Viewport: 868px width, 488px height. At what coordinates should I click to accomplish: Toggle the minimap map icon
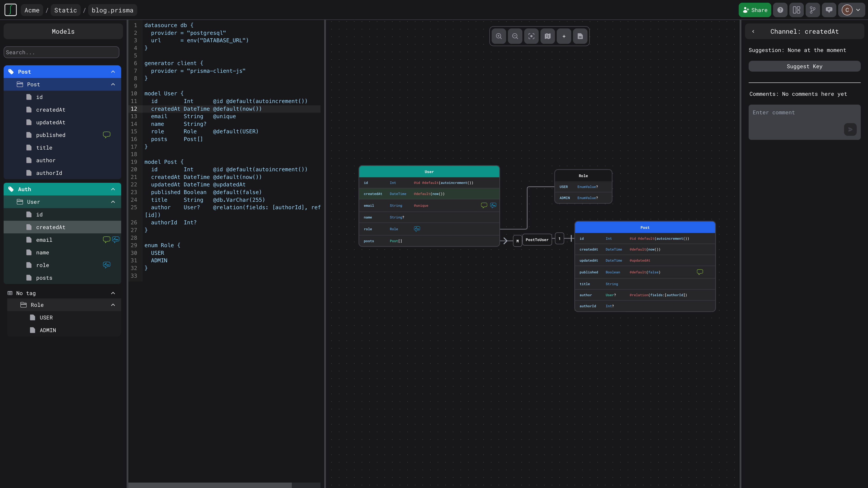coord(547,36)
